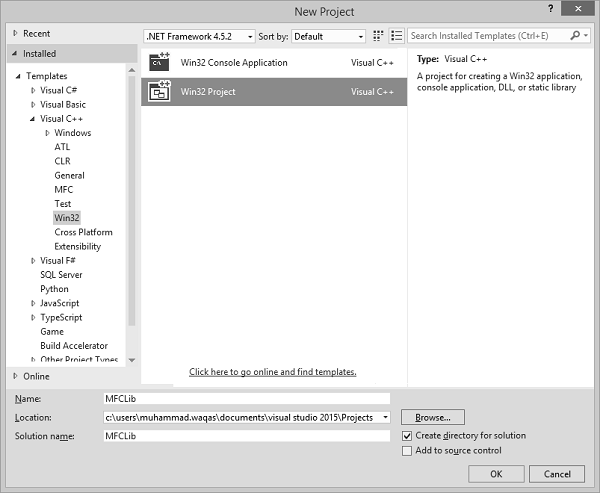Image resolution: width=600 pixels, height=493 pixels.
Task: Click the Name input field
Action: point(247,398)
